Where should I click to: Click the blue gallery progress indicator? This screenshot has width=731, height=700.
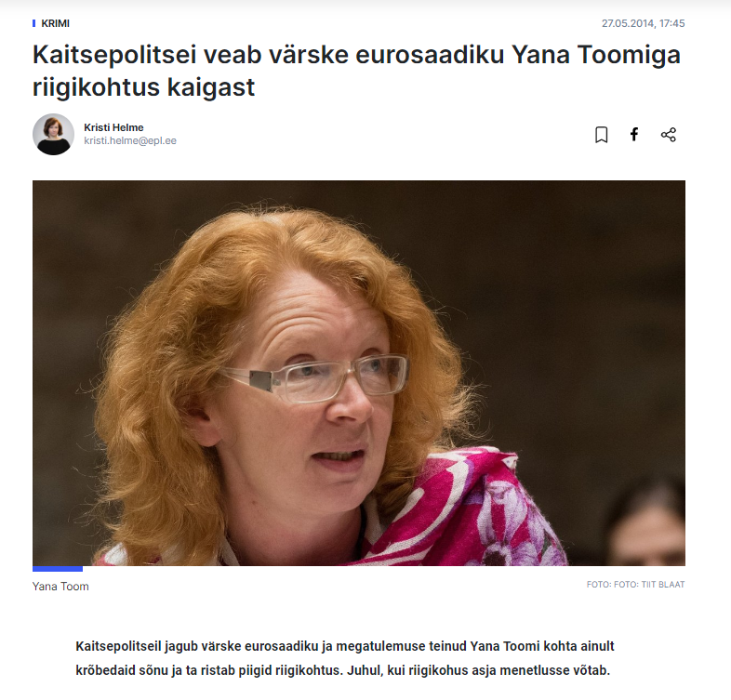click(x=58, y=569)
